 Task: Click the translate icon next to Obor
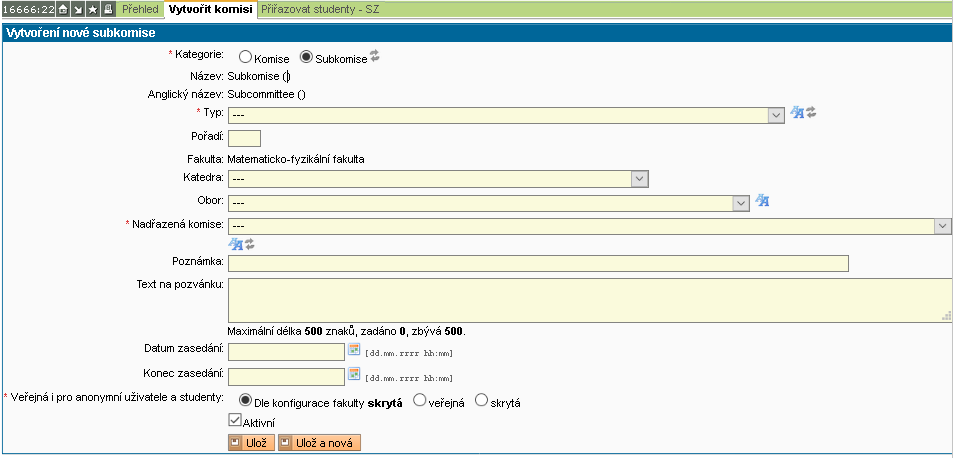click(x=762, y=201)
